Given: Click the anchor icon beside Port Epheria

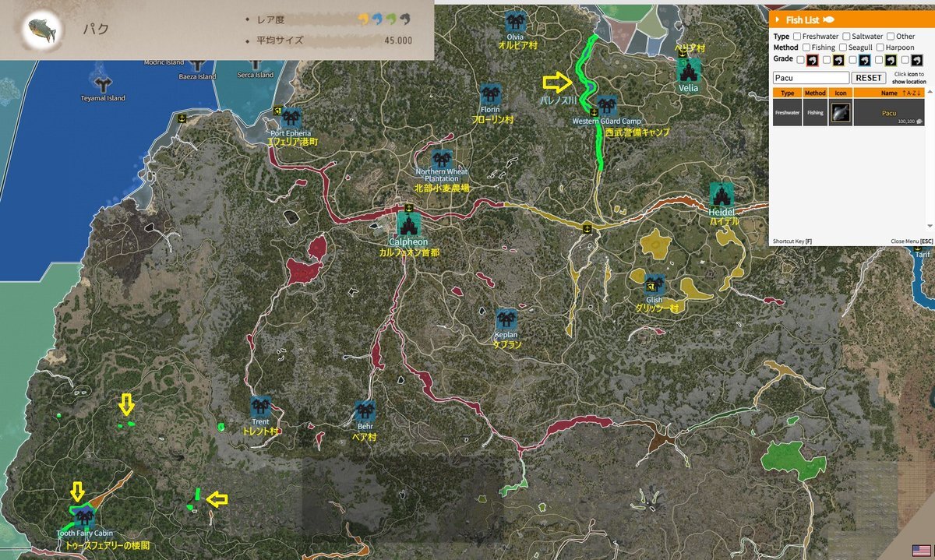Looking at the screenshot, I should (x=277, y=111).
